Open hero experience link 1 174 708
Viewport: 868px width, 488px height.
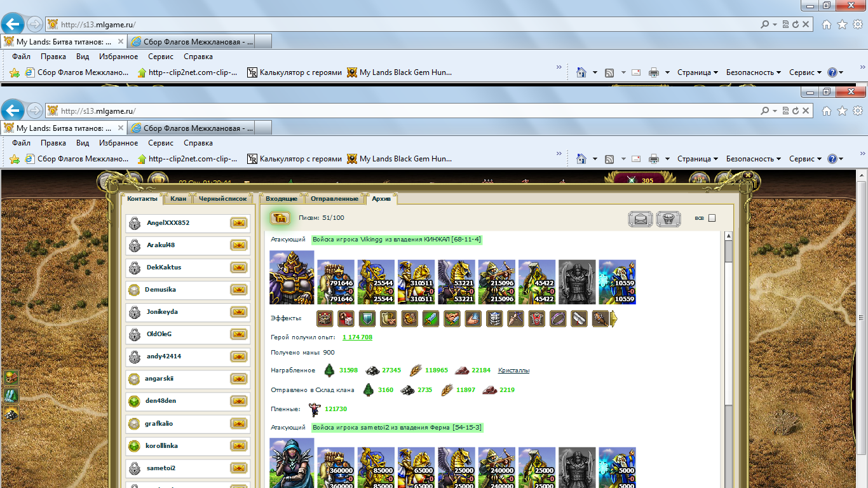[357, 337]
